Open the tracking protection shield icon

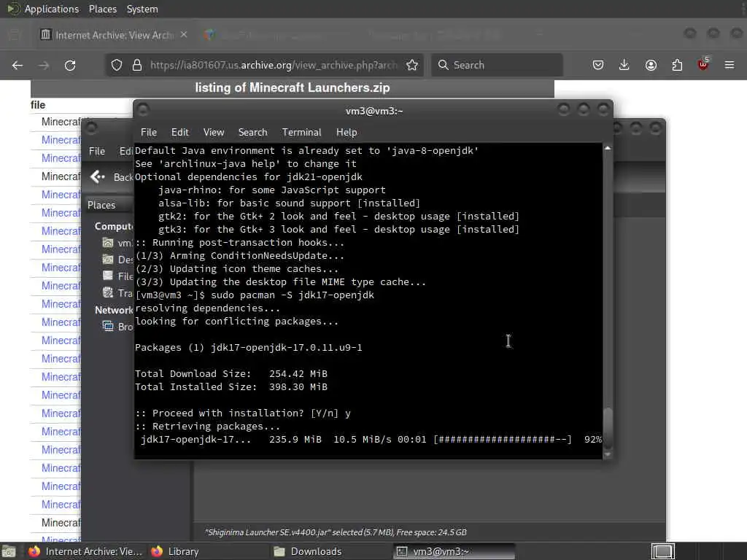pyautogui.click(x=117, y=65)
